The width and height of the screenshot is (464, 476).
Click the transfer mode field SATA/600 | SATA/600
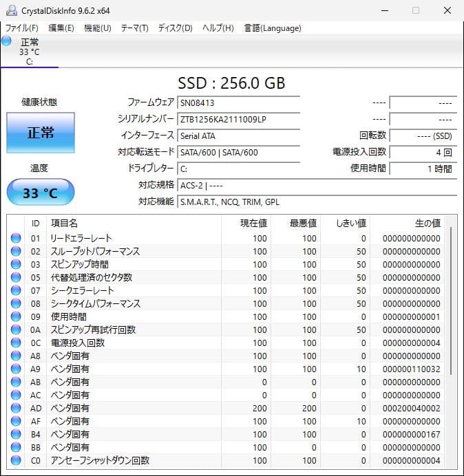click(239, 152)
